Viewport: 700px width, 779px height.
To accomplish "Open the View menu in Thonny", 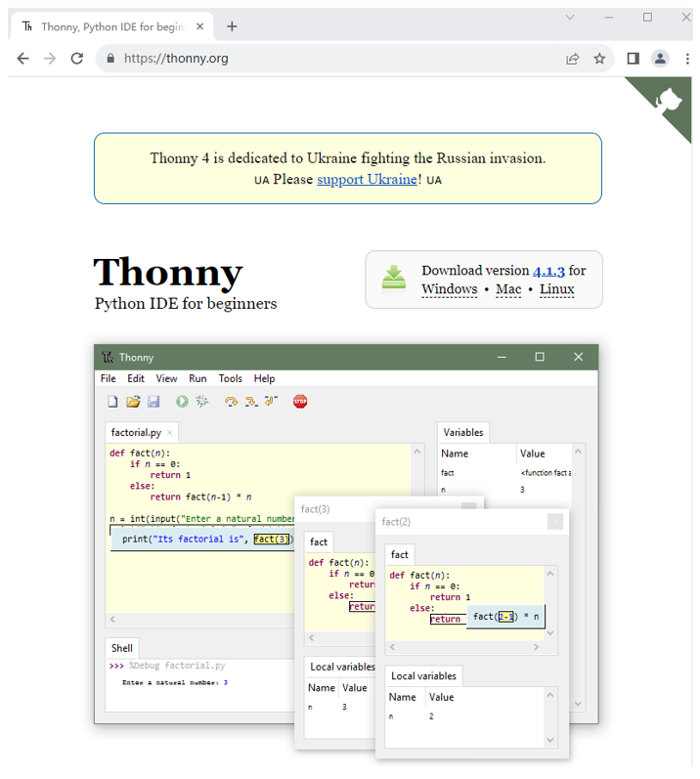I will click(x=166, y=378).
